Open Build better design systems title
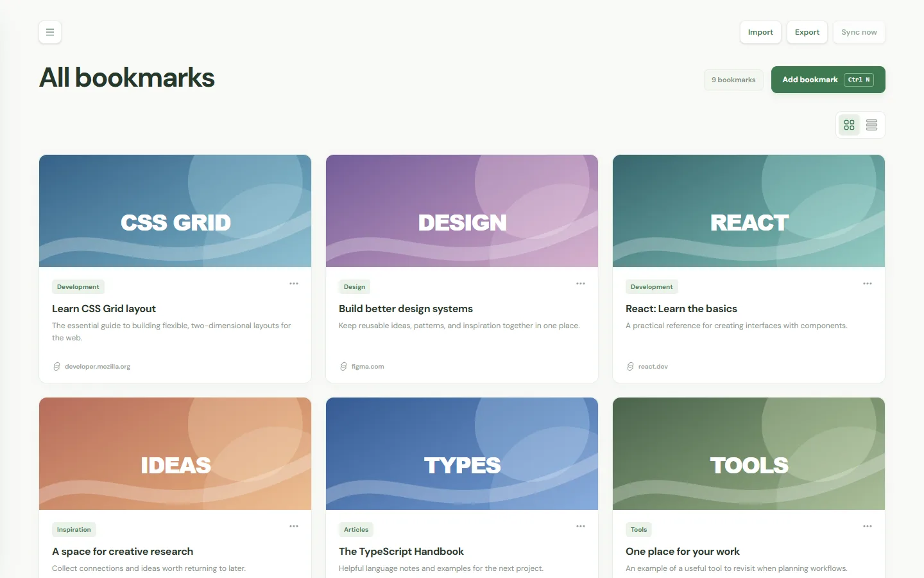The height and width of the screenshot is (578, 924). pyautogui.click(x=406, y=309)
